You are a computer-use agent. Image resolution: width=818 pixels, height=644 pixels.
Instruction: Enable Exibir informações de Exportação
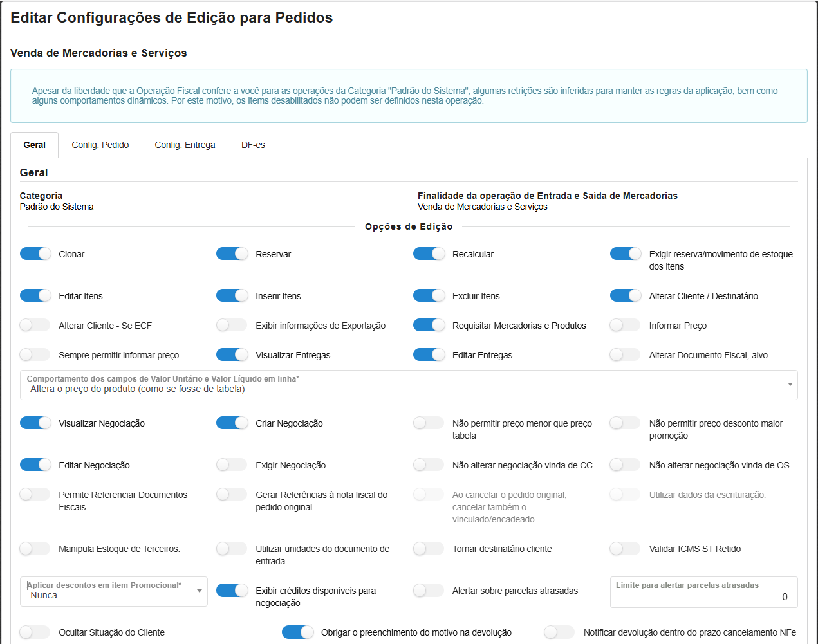coord(232,325)
